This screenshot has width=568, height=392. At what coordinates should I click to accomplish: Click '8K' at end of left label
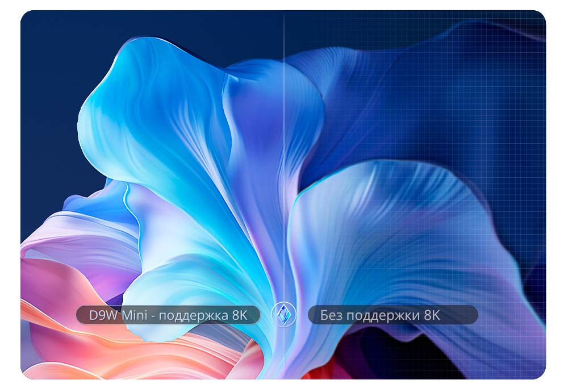coord(240,315)
